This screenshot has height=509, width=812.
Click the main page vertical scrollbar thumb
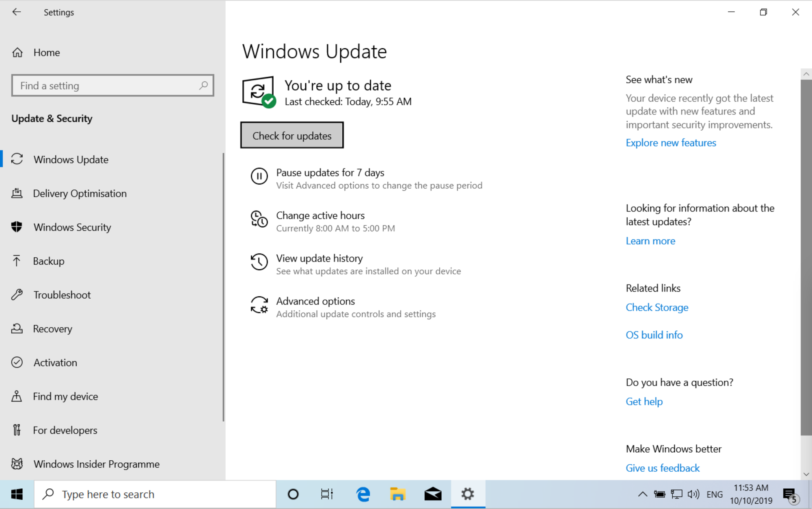tap(806, 257)
